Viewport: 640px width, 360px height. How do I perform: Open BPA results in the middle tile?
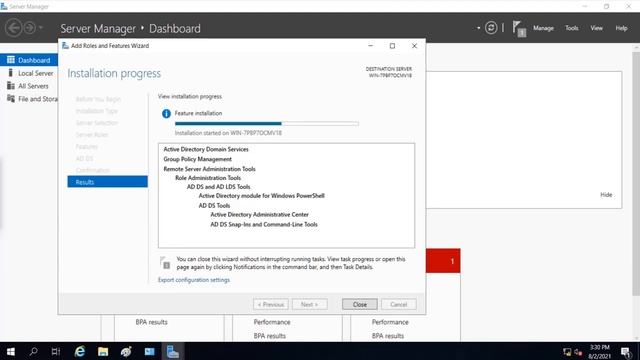(x=269, y=336)
